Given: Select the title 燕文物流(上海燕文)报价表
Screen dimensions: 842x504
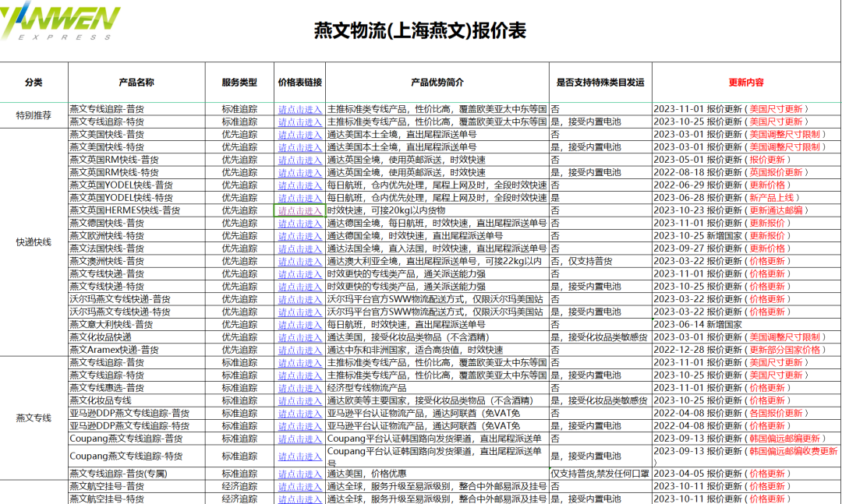Looking at the screenshot, I should [420, 30].
